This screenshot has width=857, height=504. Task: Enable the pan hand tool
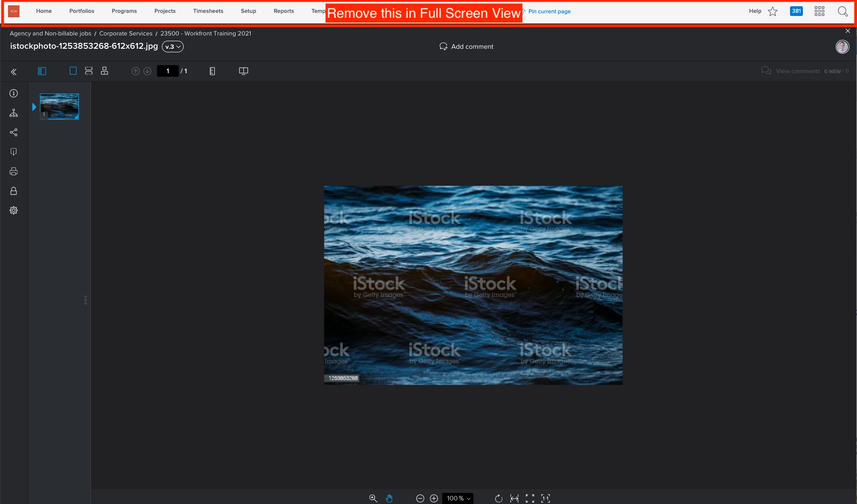(x=389, y=498)
